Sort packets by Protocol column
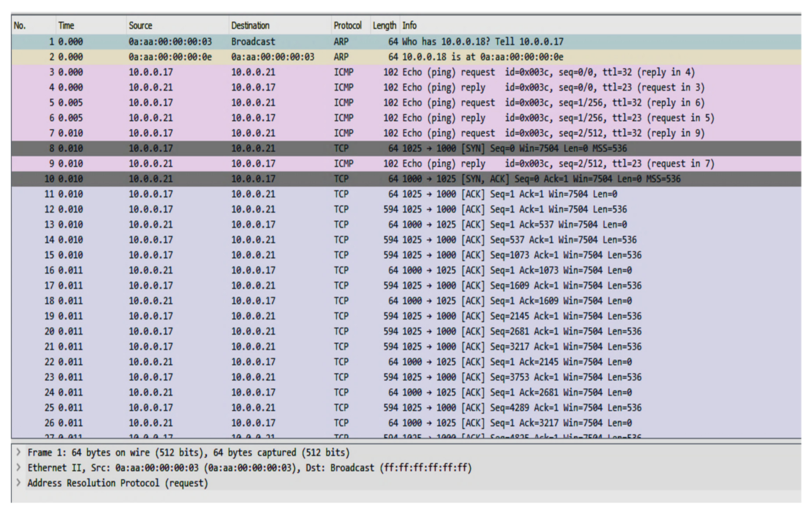This screenshot has height=515, width=812. coord(347,26)
